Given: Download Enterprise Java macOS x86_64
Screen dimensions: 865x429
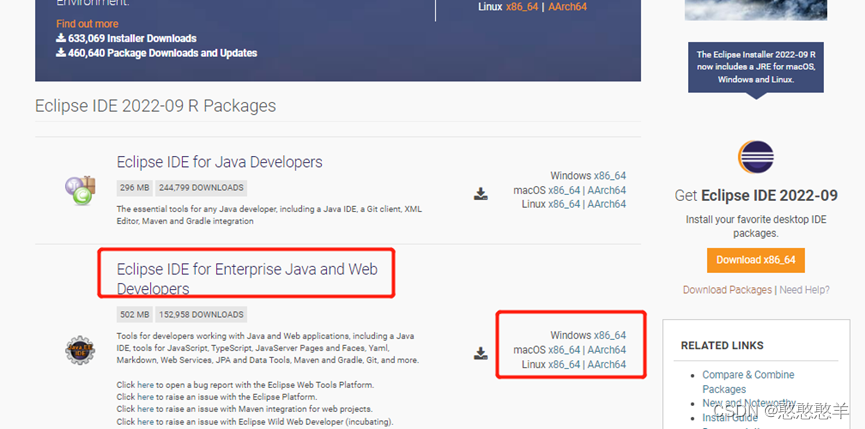Looking at the screenshot, I should [564, 350].
